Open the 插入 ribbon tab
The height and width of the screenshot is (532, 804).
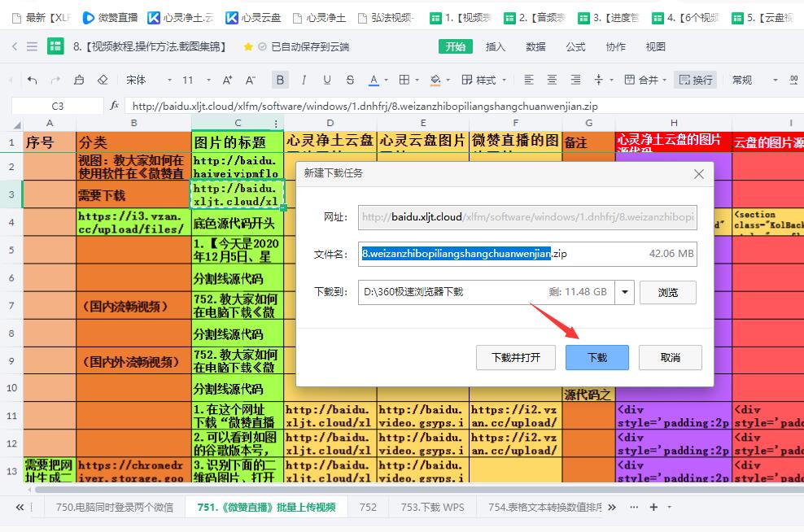click(x=496, y=46)
